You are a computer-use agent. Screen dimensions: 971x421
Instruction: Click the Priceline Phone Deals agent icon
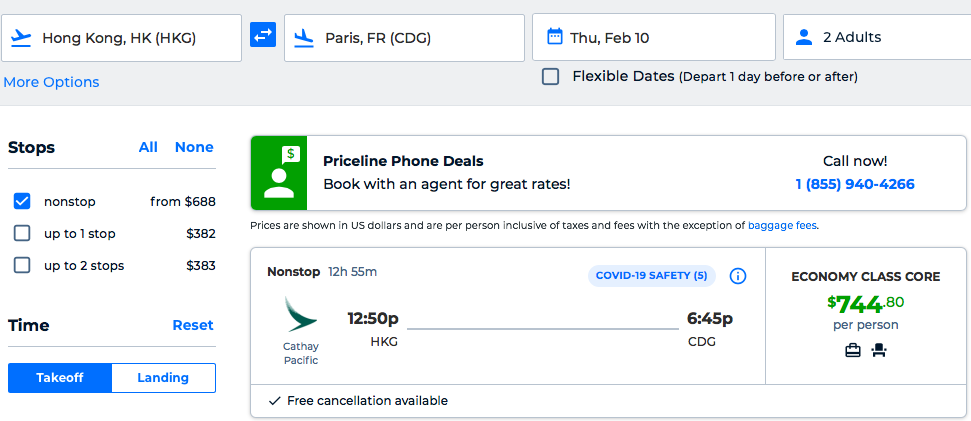pyautogui.click(x=279, y=172)
